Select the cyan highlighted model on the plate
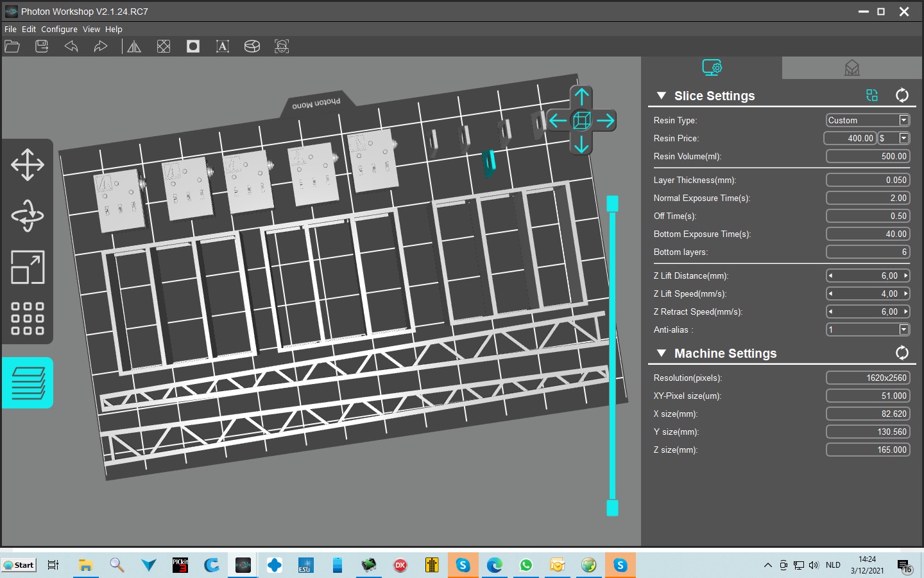The height and width of the screenshot is (578, 924). [489, 163]
